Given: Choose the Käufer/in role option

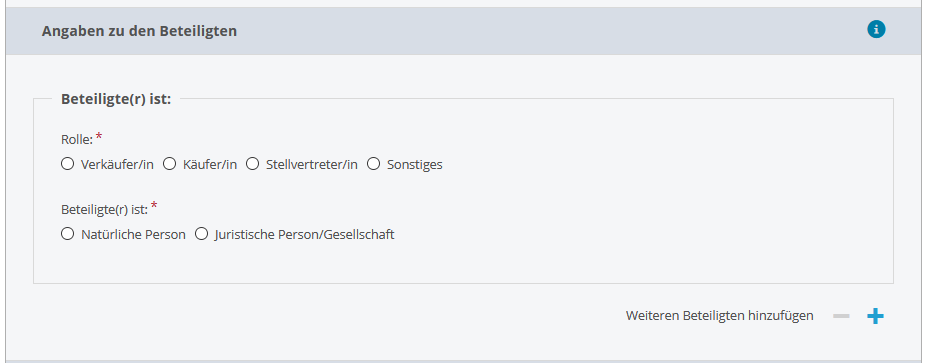Looking at the screenshot, I should click(169, 164).
